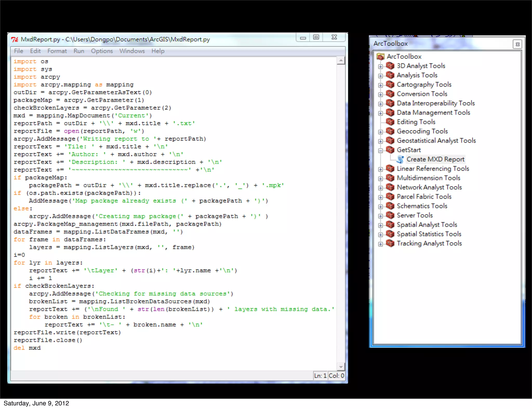Expand the Data Management Tools node
Viewport: 532px width, 409px height.
(x=381, y=113)
